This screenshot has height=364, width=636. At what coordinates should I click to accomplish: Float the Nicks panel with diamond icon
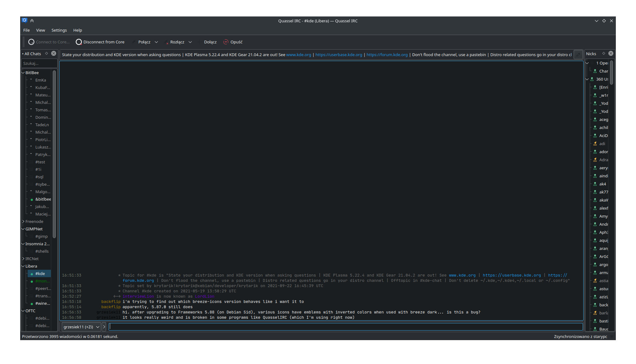pos(604,53)
